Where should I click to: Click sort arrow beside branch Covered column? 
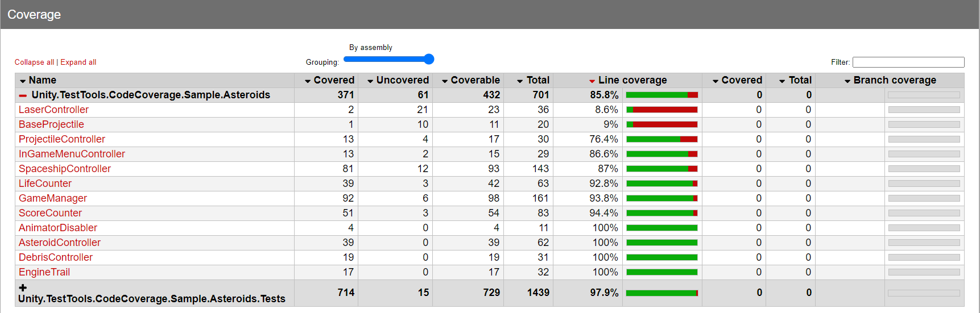(x=716, y=81)
